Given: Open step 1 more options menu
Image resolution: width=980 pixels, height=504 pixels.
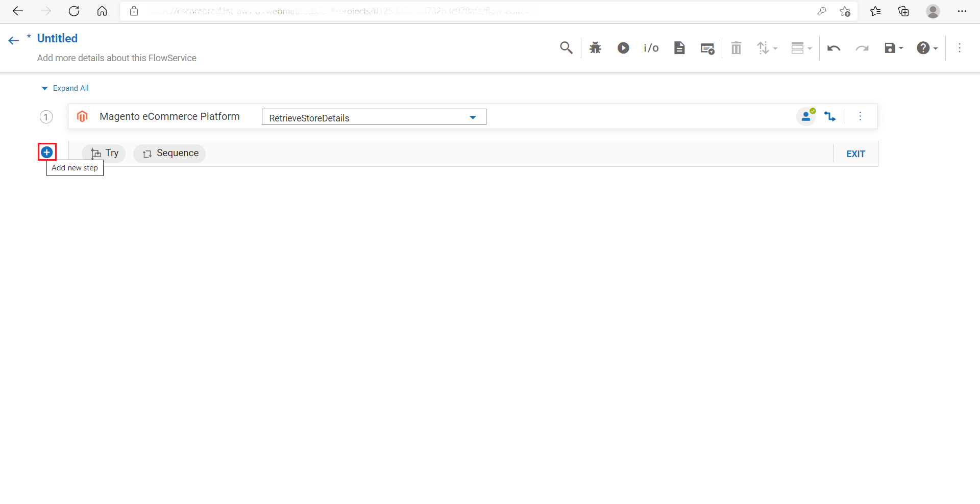Looking at the screenshot, I should tap(860, 116).
